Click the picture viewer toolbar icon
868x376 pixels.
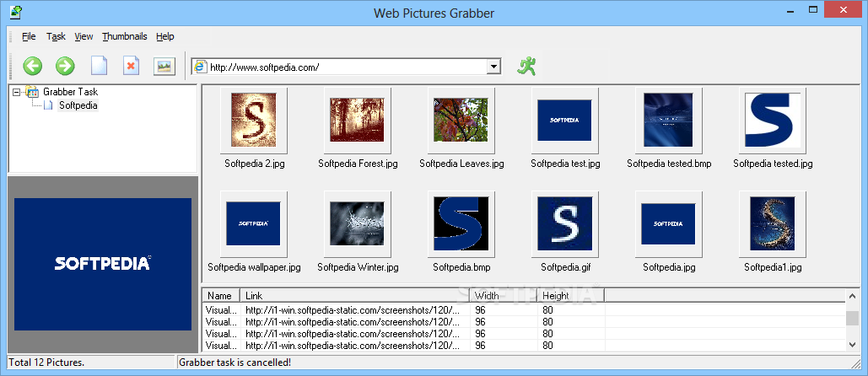pyautogui.click(x=164, y=67)
